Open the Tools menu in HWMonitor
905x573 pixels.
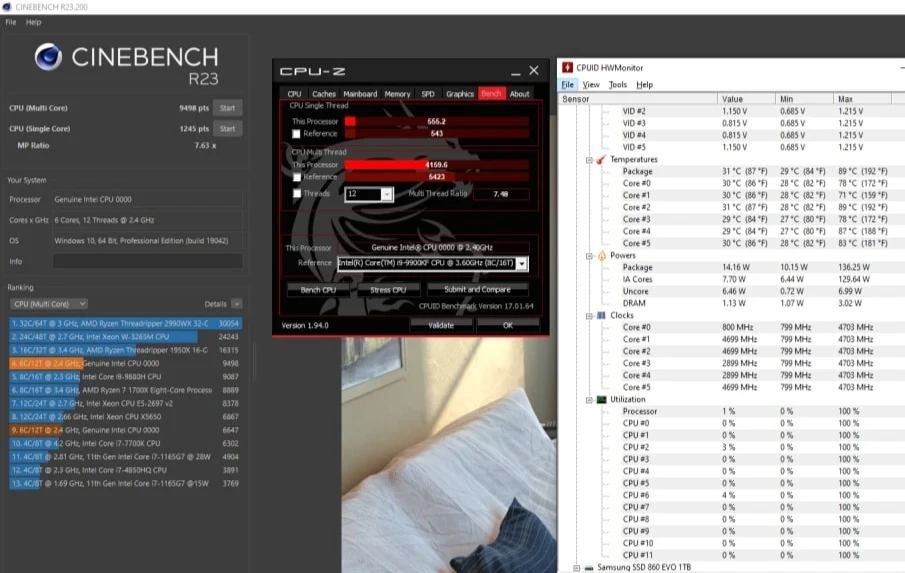point(618,84)
